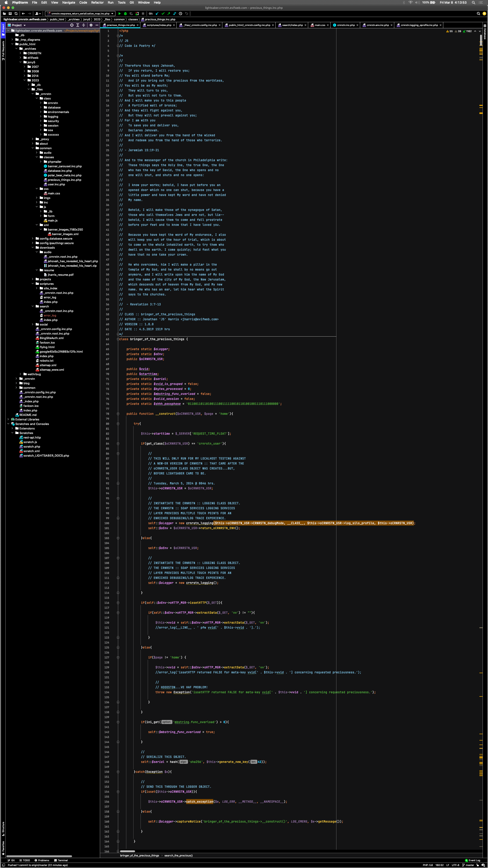
Task: Open the Refactor menu
Action: coord(97,2)
